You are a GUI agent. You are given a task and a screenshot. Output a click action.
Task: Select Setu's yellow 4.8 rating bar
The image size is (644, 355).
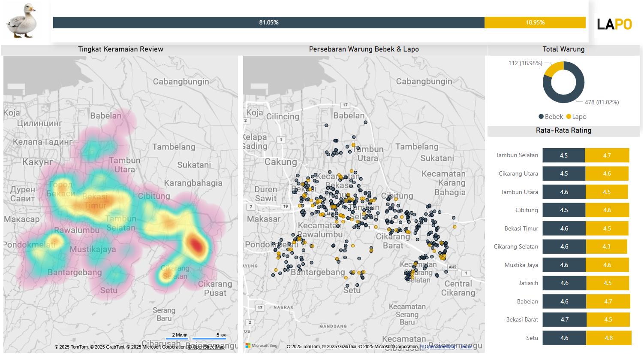click(x=608, y=338)
